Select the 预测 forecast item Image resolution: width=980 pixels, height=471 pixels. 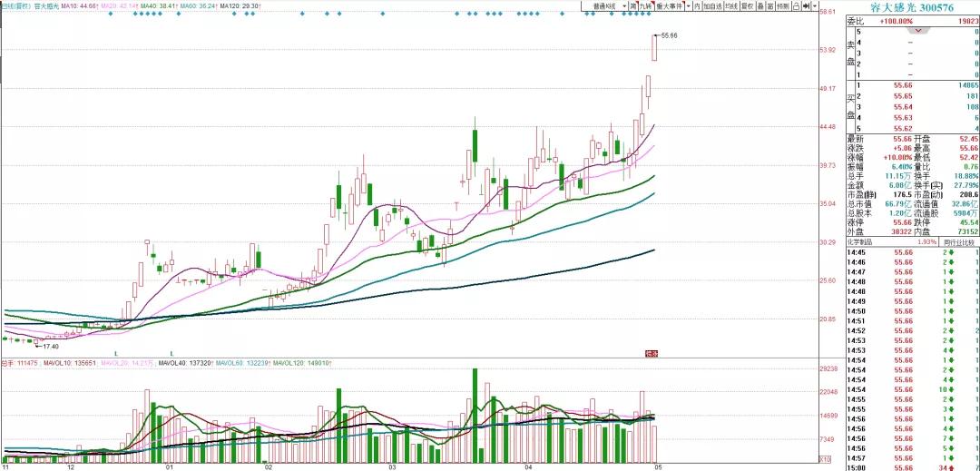(782, 5)
